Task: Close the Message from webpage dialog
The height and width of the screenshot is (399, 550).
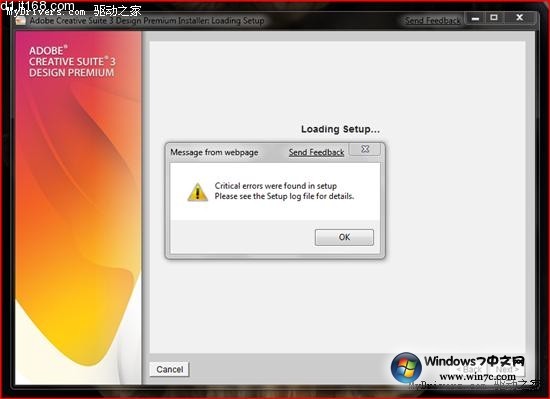Action: pyautogui.click(x=365, y=149)
